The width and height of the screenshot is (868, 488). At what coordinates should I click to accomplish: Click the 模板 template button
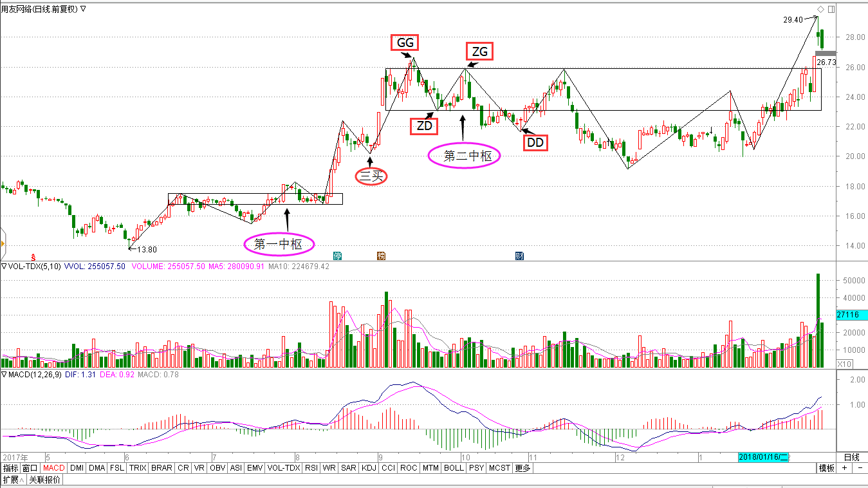(827, 468)
